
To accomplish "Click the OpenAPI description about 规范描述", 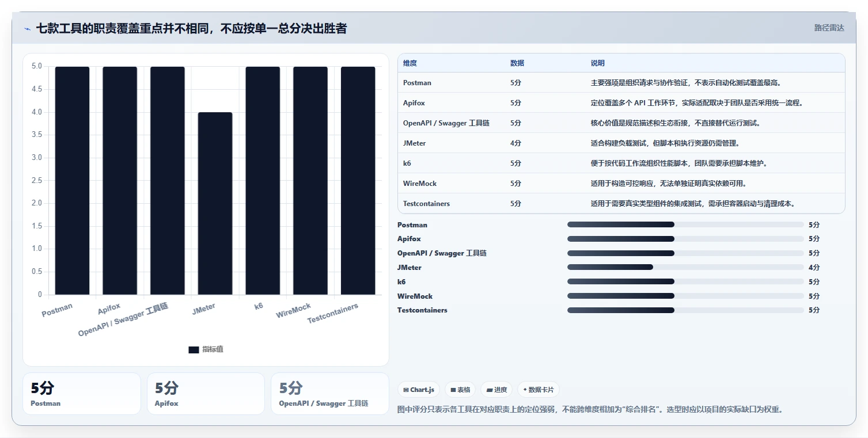I will [x=676, y=123].
